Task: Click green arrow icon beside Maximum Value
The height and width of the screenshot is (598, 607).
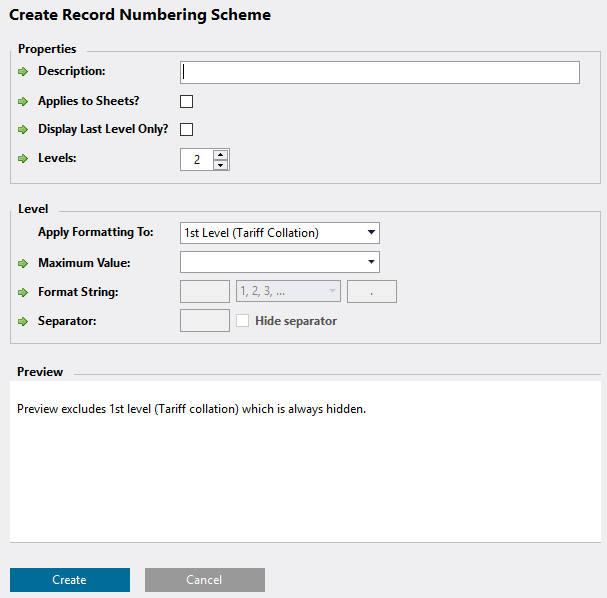Action: 23,264
